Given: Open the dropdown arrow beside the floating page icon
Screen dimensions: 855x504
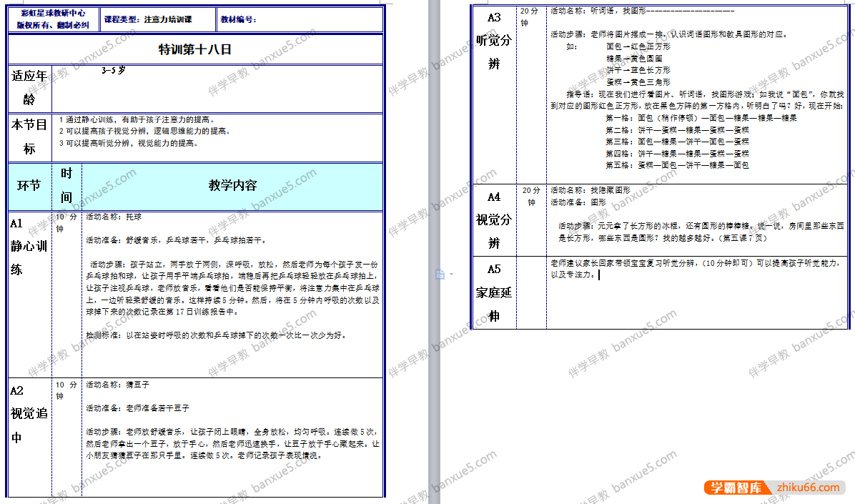Looking at the screenshot, I should click(452, 275).
